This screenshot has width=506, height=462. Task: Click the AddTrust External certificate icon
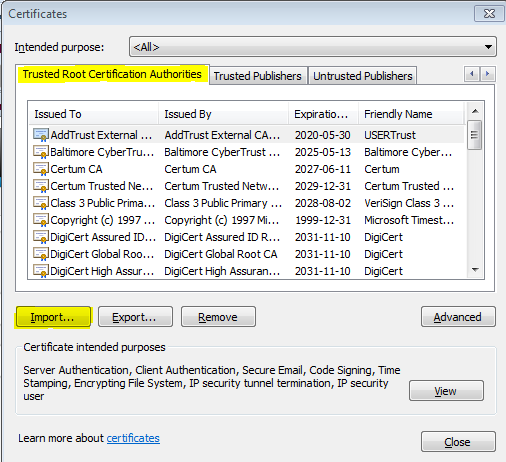[41, 135]
